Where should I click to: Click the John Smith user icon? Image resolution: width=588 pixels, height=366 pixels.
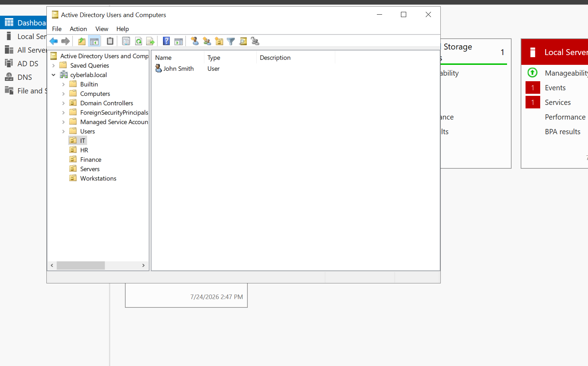tap(158, 68)
